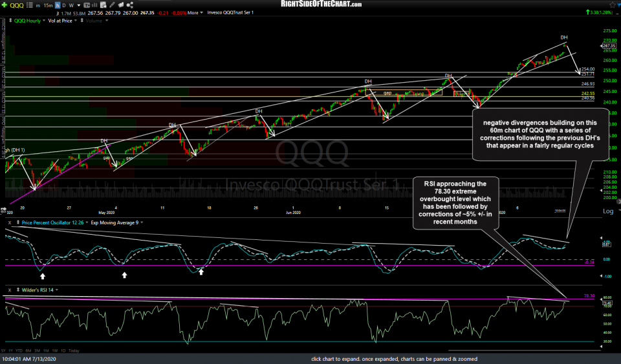Image resolution: width=621 pixels, height=364 pixels.
Task: Click reorder arrows beside Wilder's RSI
Action: coord(18,290)
